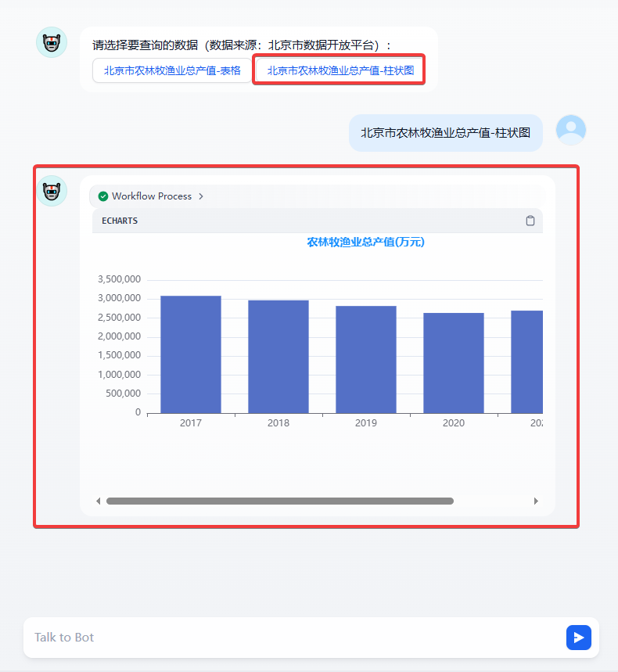
Task: Click the chart title 农林牧渔业总产值(万元)
Action: pos(365,243)
